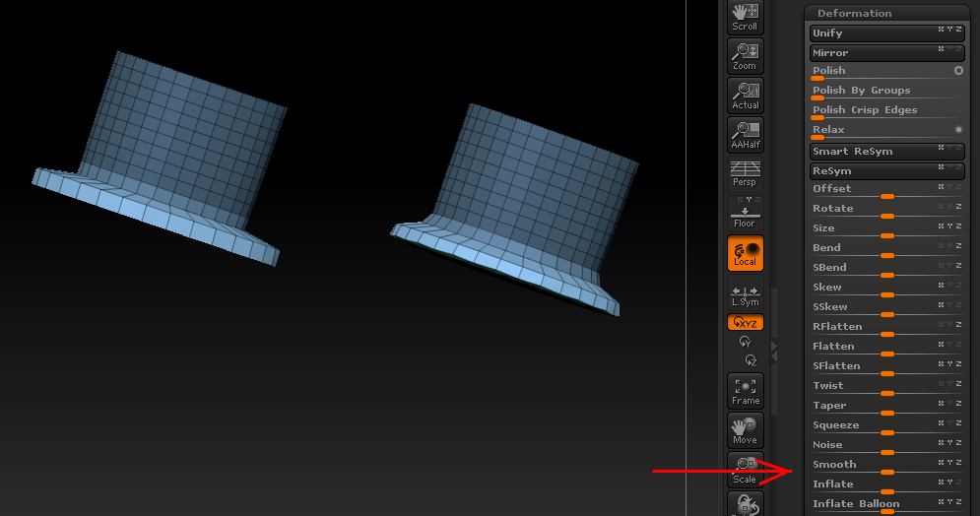Click the Polish Crisp Edges slider
This screenshot has height=516, width=980.
click(886, 111)
